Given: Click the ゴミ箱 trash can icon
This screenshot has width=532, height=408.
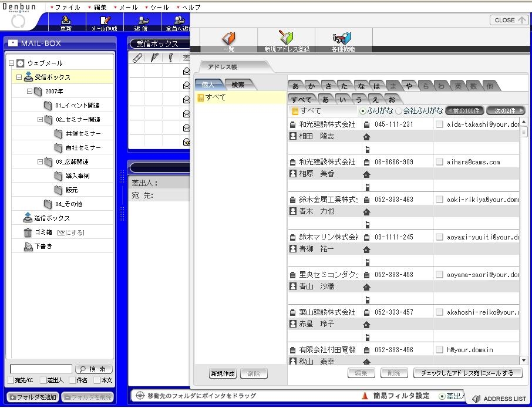Looking at the screenshot, I should pos(28,232).
